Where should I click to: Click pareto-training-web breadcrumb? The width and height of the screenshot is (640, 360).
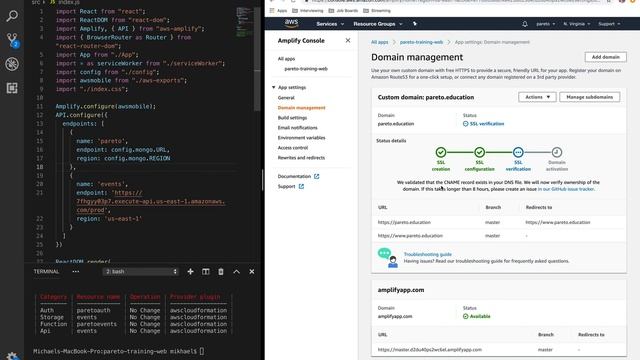(x=421, y=42)
